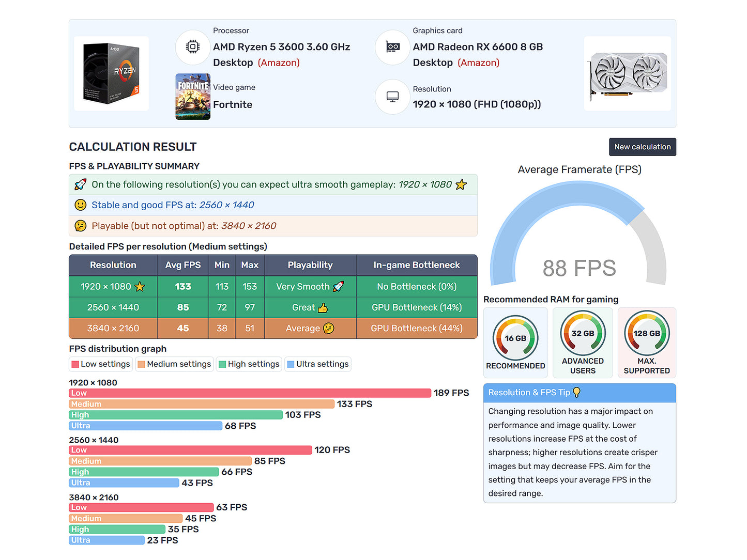Select the 3840 × 2160 table row
The image size is (747, 560).
click(273, 329)
